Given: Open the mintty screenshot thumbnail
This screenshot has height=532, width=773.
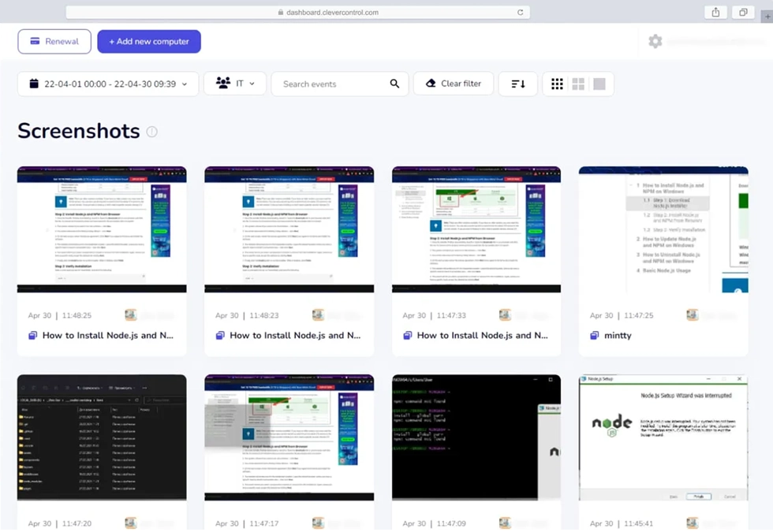Looking at the screenshot, I should pyautogui.click(x=663, y=229).
